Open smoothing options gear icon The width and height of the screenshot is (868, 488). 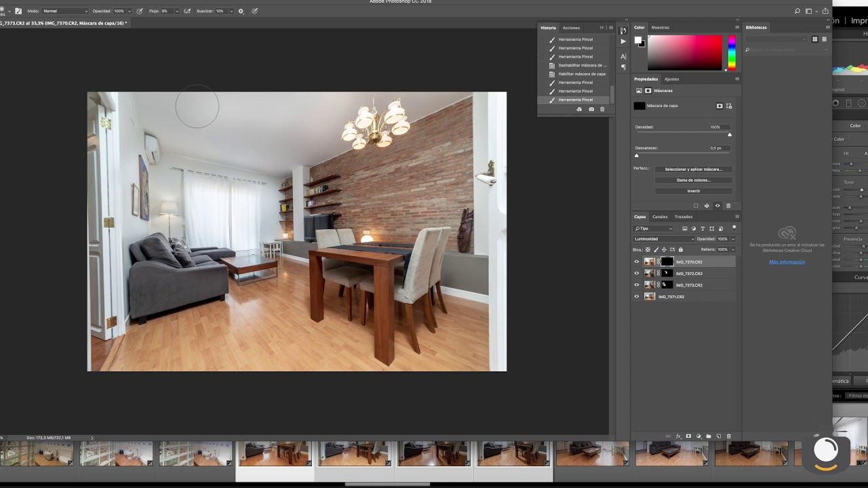click(241, 11)
